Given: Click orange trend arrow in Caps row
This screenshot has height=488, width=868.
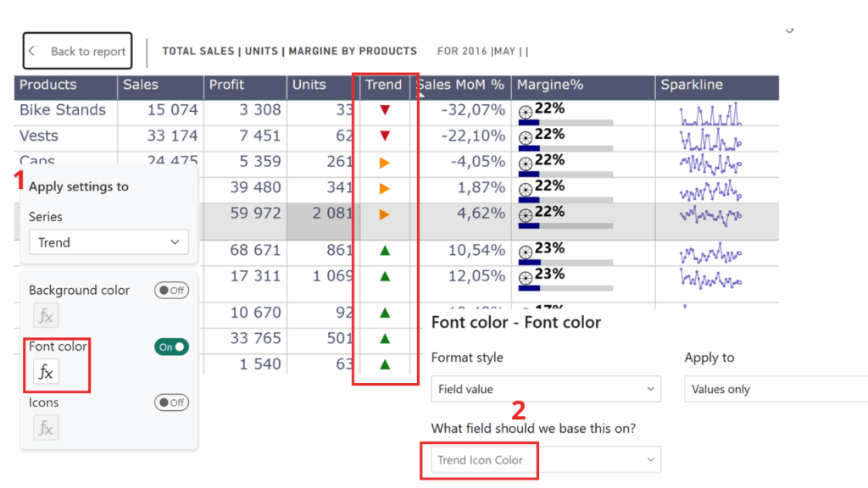Looking at the screenshot, I should click(385, 162).
